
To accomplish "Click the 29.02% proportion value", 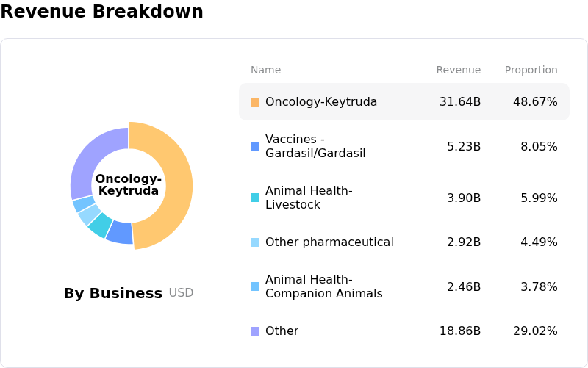I will click(x=535, y=331).
